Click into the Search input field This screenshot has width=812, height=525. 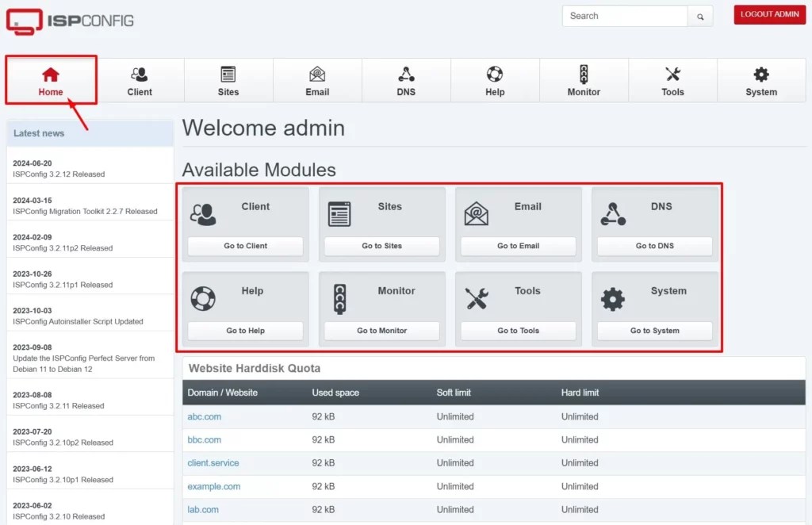(625, 16)
